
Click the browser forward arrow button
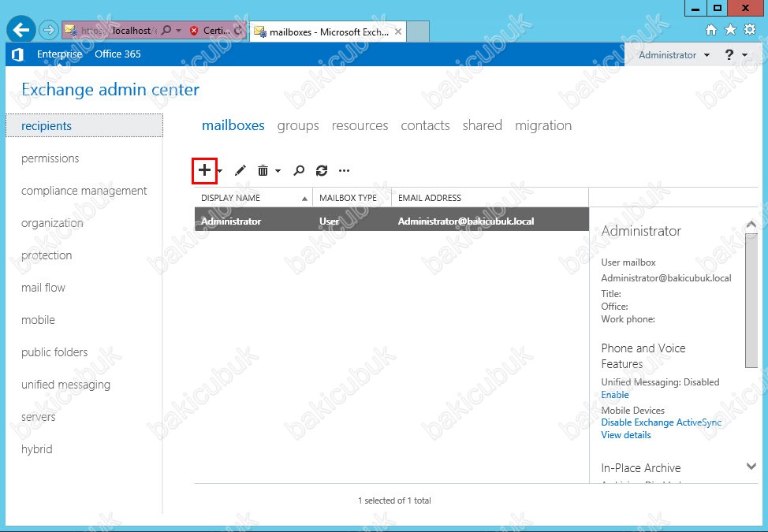pos(48,31)
